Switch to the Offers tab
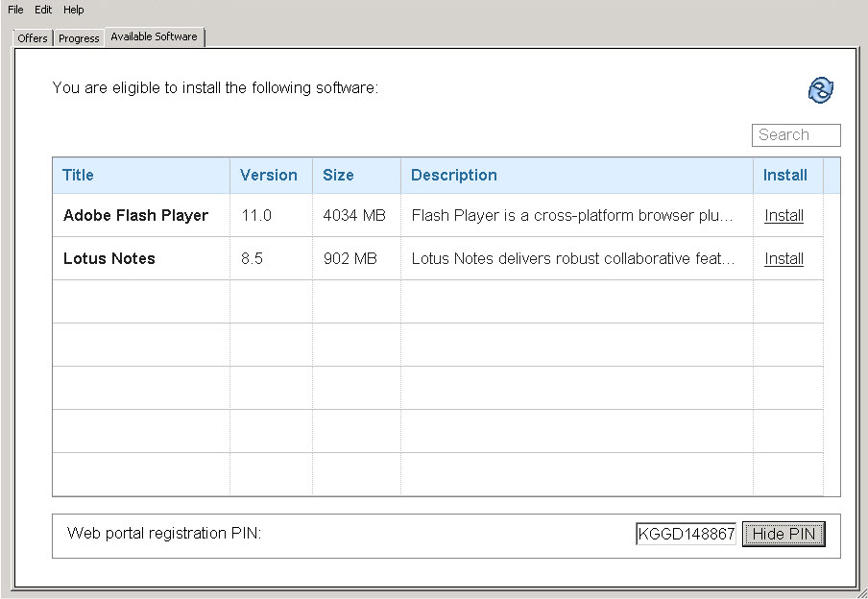This screenshot has height=599, width=868. (31, 38)
